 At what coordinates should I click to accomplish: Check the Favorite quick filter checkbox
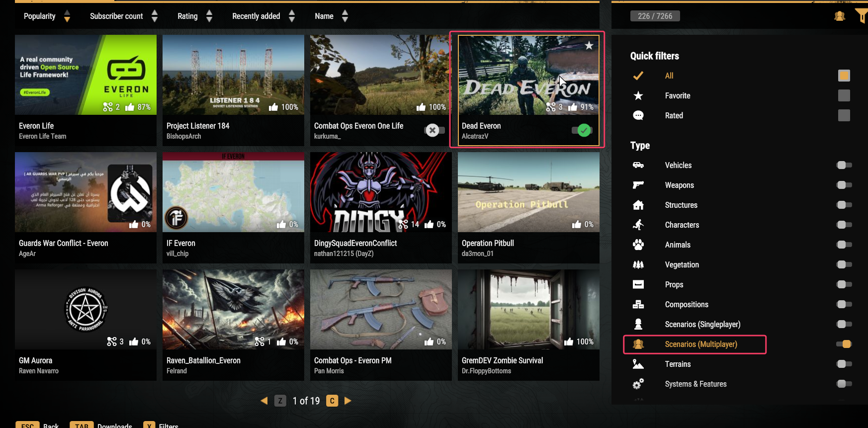tap(844, 95)
